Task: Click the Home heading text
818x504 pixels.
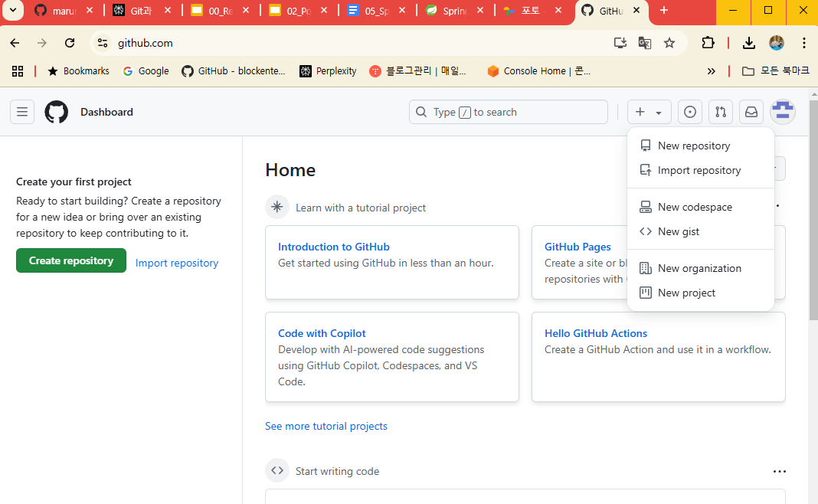Action: (290, 170)
